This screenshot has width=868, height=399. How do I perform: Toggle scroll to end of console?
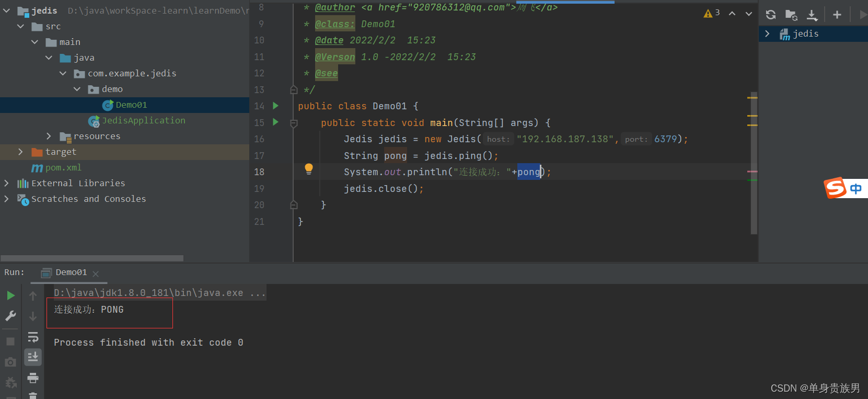33,357
